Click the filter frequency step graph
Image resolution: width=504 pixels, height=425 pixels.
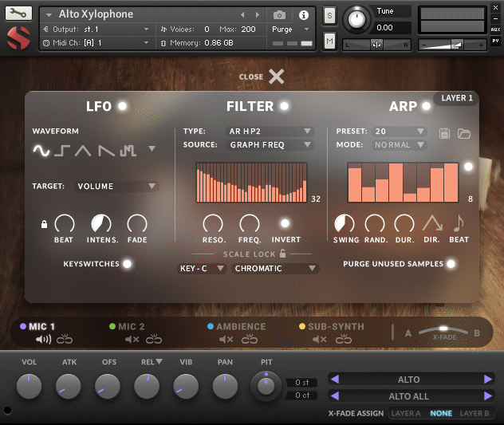(x=251, y=183)
